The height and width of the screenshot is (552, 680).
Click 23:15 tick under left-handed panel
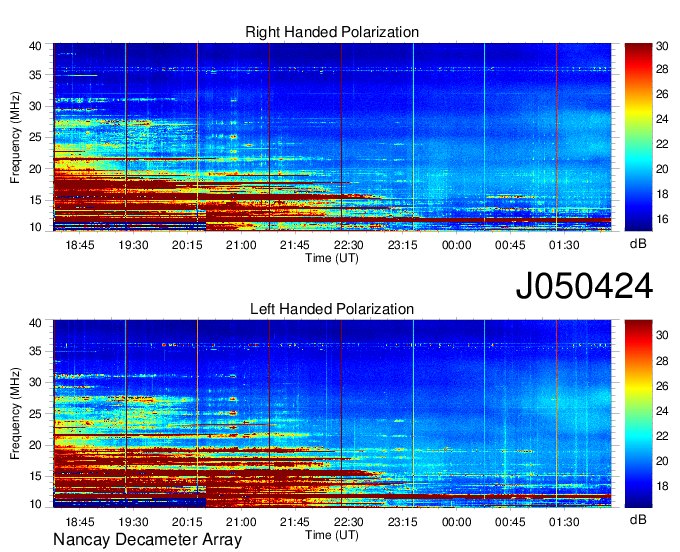[402, 522]
